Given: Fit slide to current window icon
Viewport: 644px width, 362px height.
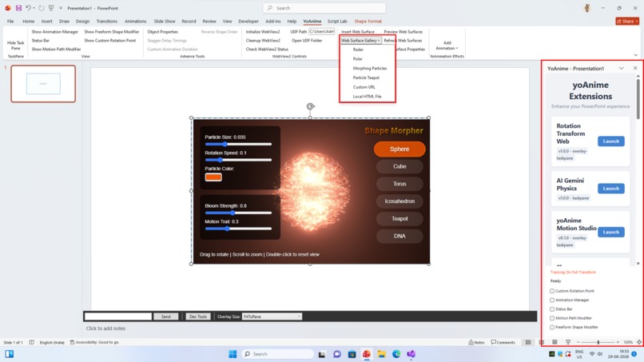Looking at the screenshot, I should click(639, 342).
